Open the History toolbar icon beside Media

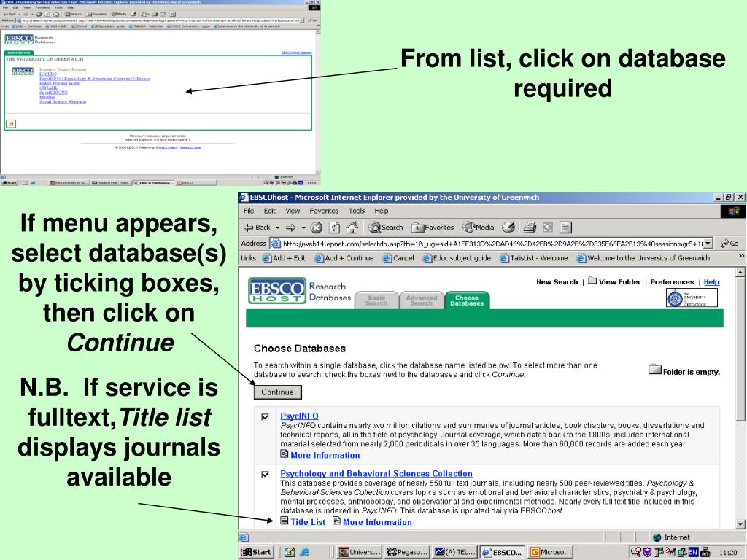coord(508,227)
